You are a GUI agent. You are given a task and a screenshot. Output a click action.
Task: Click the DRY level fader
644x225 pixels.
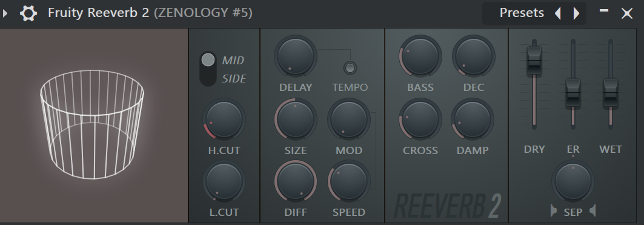point(534,61)
